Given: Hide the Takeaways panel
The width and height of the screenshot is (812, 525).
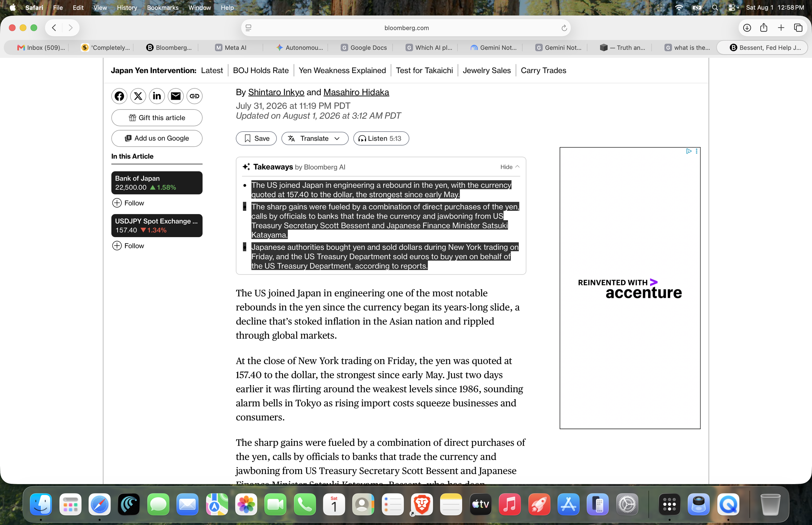Looking at the screenshot, I should (x=510, y=167).
